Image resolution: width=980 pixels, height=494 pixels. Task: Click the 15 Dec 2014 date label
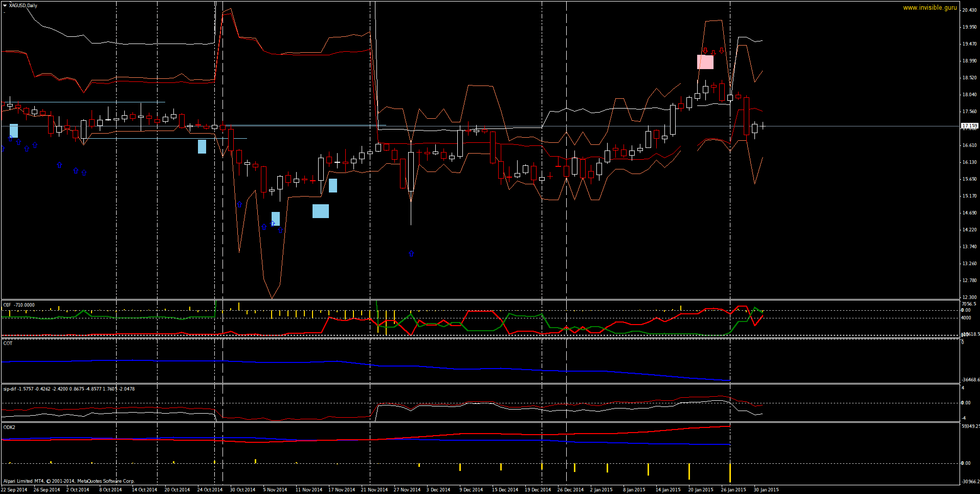[x=505, y=490]
